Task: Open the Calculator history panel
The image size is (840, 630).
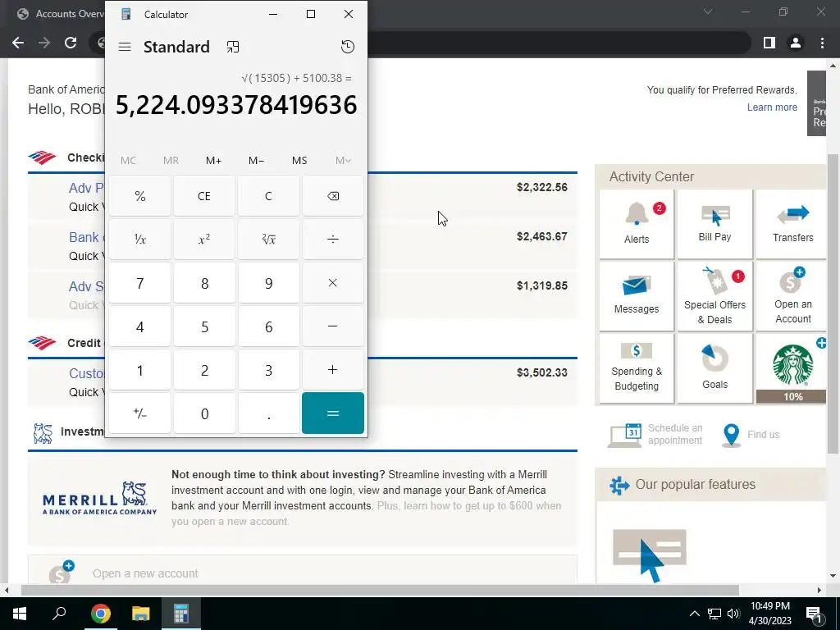Action: tap(348, 47)
